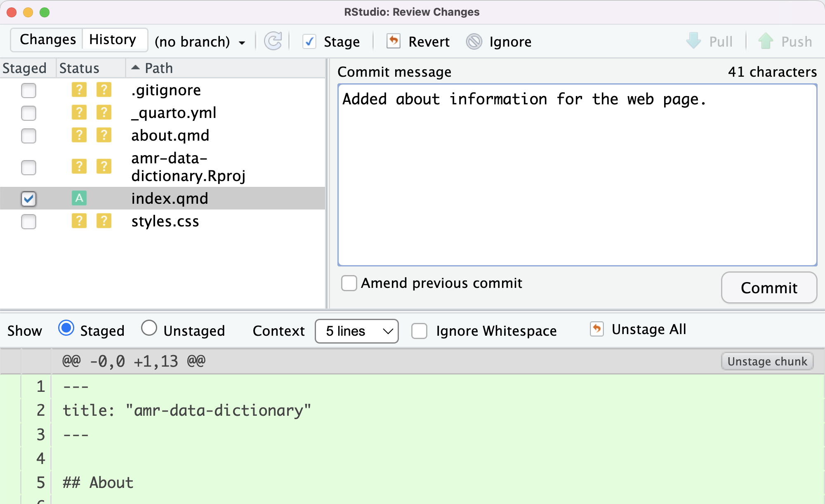Open the Context 5 lines dropdown
Viewport: 825px width, 504px height.
click(x=357, y=331)
